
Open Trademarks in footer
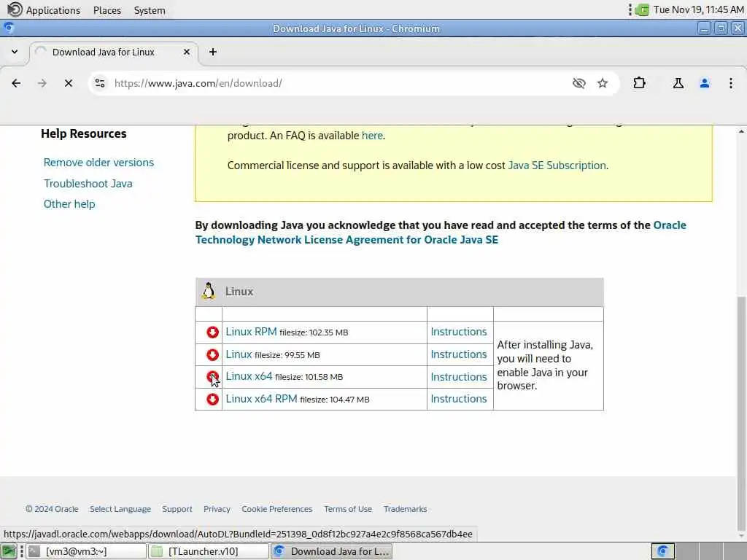[406, 509]
